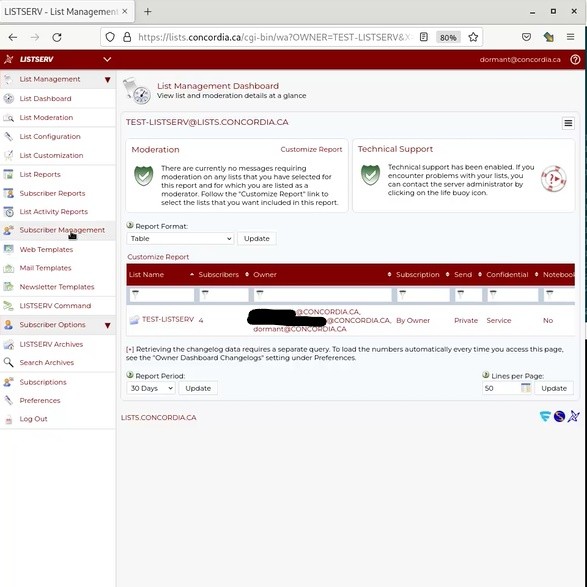Screen dimensions: 587x587
Task: Collapse the Subscriber Options section arrow
Action: click(107, 325)
